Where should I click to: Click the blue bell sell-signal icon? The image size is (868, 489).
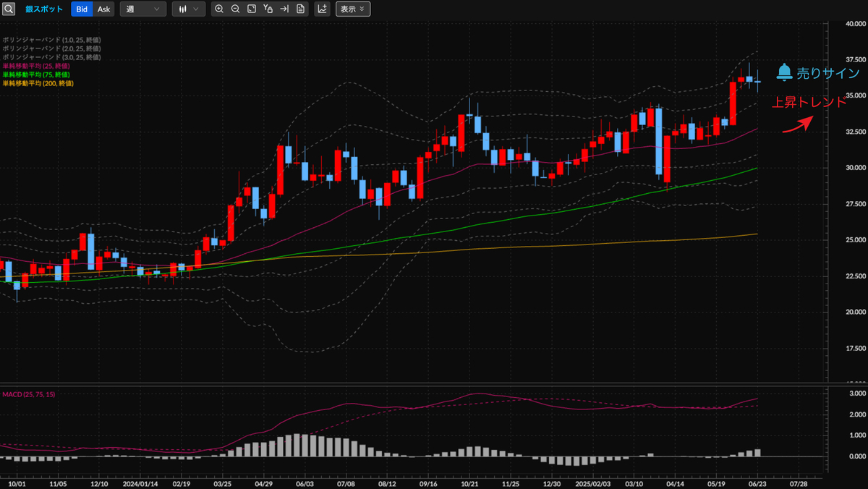point(784,72)
